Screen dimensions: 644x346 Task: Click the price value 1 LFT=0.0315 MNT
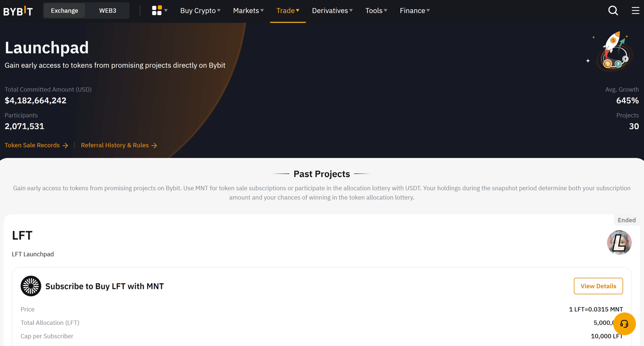click(x=596, y=309)
